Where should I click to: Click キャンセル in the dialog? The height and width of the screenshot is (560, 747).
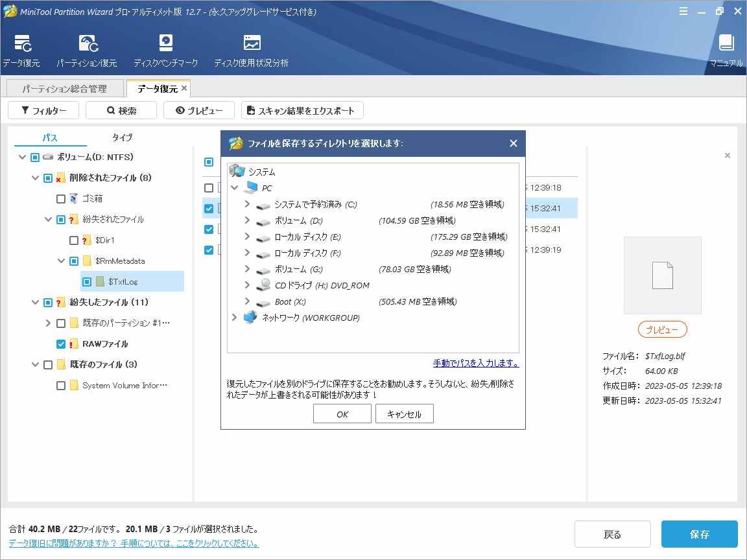405,414
